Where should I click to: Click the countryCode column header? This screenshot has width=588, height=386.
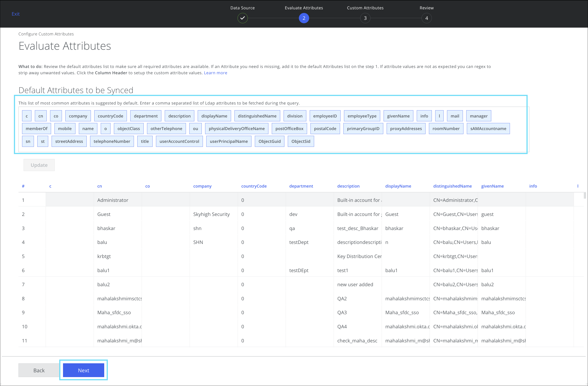coord(254,186)
